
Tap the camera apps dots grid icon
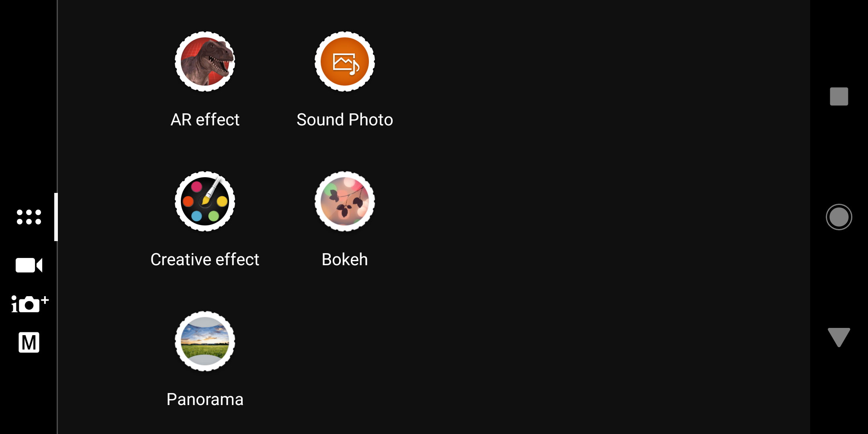pos(29,217)
